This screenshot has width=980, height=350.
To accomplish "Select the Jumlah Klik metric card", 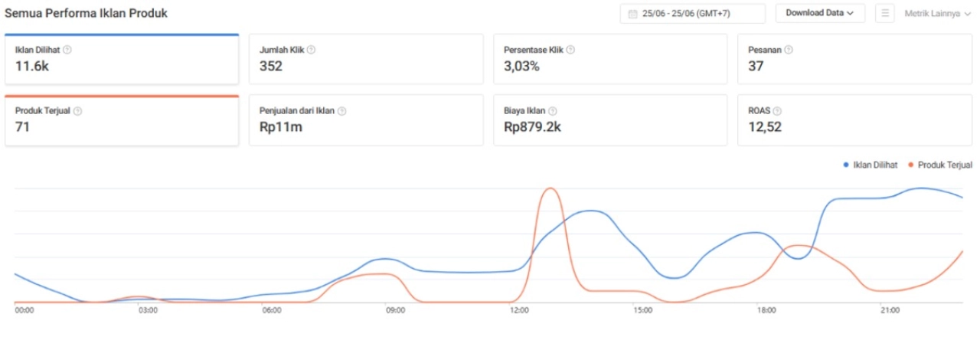I will coord(366,59).
